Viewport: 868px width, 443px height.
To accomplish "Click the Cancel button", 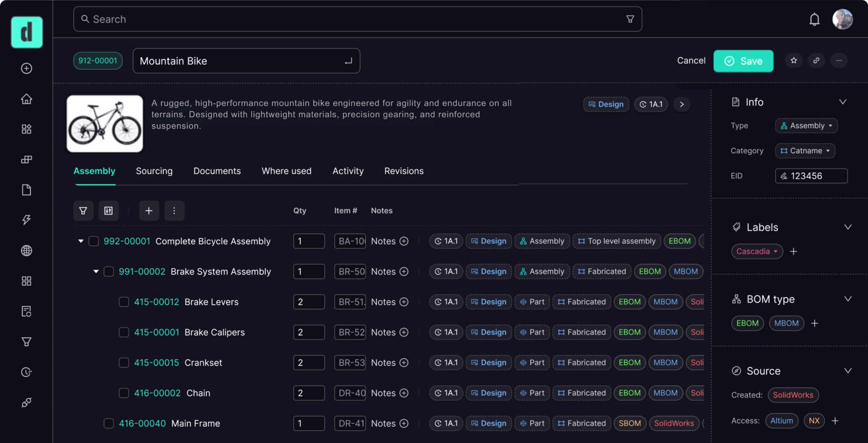I will (x=691, y=61).
